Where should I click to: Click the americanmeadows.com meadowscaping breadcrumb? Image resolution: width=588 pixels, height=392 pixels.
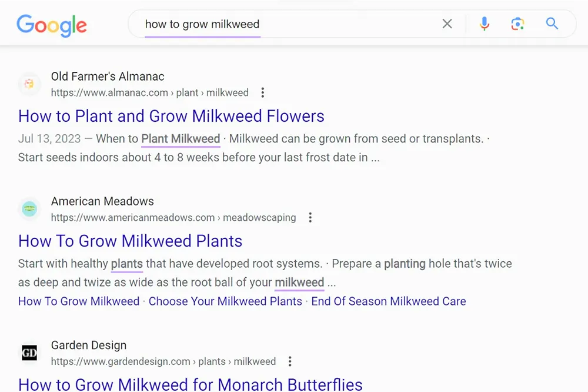174,217
